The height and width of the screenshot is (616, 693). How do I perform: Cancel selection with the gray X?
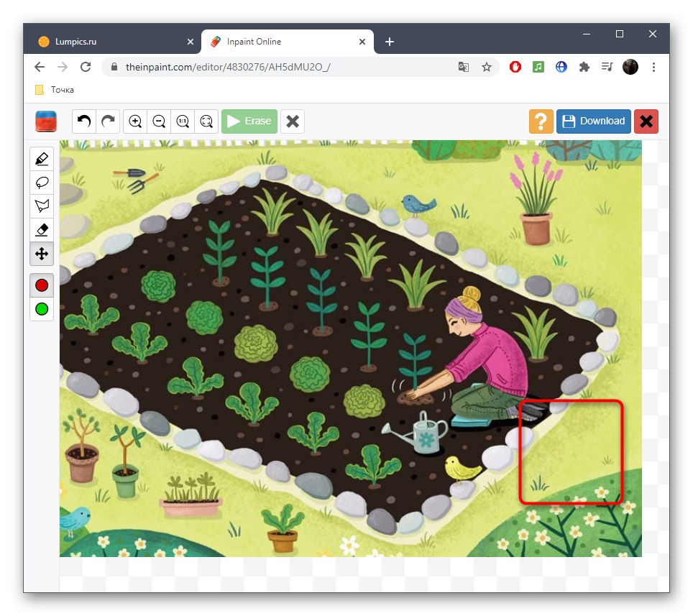click(293, 121)
